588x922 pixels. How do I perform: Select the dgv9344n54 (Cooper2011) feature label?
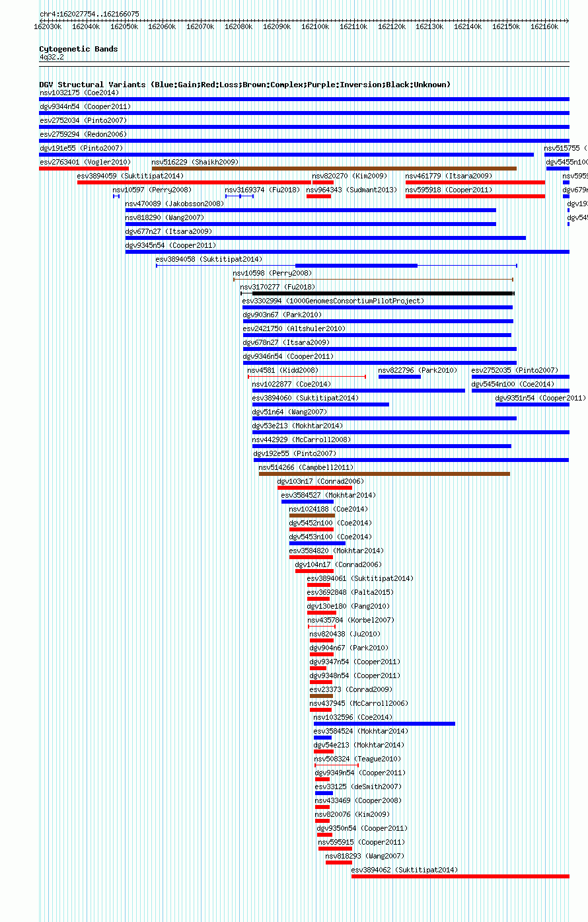[85, 106]
